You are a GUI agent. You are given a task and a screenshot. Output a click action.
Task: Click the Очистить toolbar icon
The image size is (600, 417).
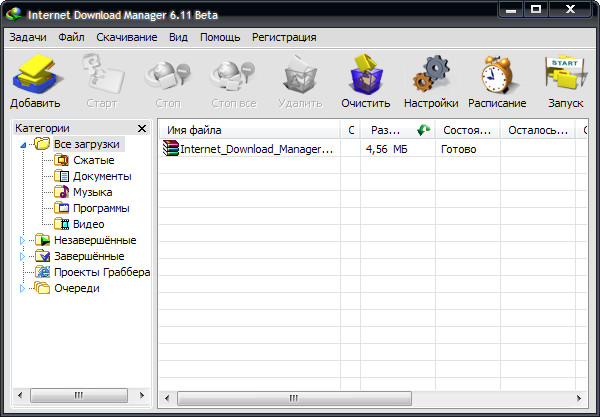click(x=365, y=75)
